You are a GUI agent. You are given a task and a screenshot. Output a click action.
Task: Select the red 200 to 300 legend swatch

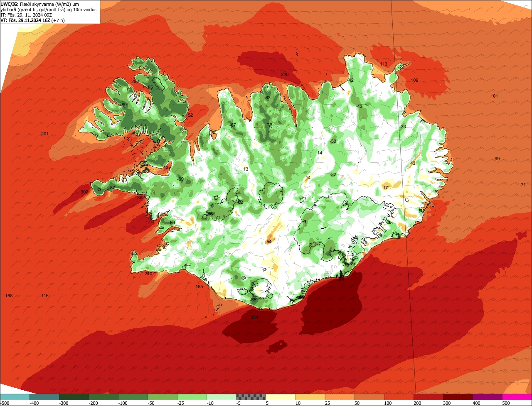[x=428, y=397]
